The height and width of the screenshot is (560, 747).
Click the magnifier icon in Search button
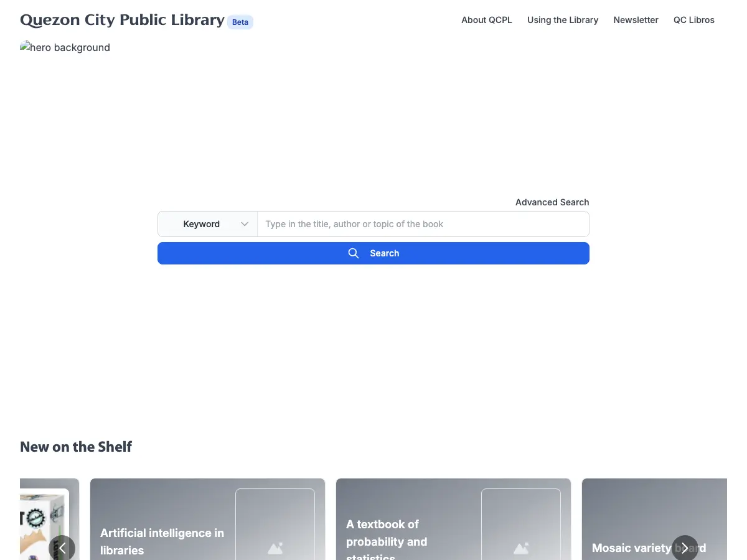354,253
